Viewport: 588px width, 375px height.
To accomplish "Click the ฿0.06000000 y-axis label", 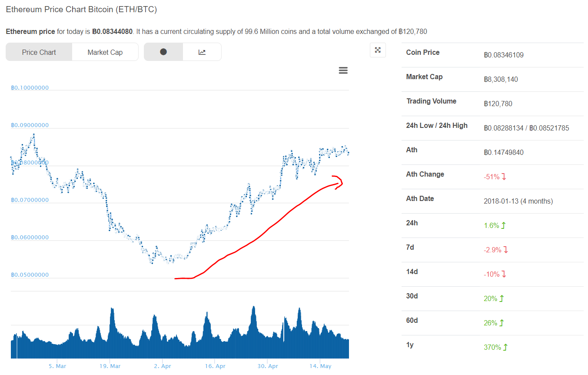I will [x=30, y=238].
